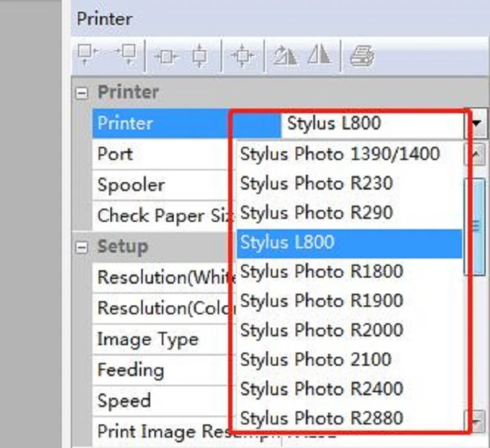
Task: Open the Printer dropdown arrow
Action: pos(476,124)
